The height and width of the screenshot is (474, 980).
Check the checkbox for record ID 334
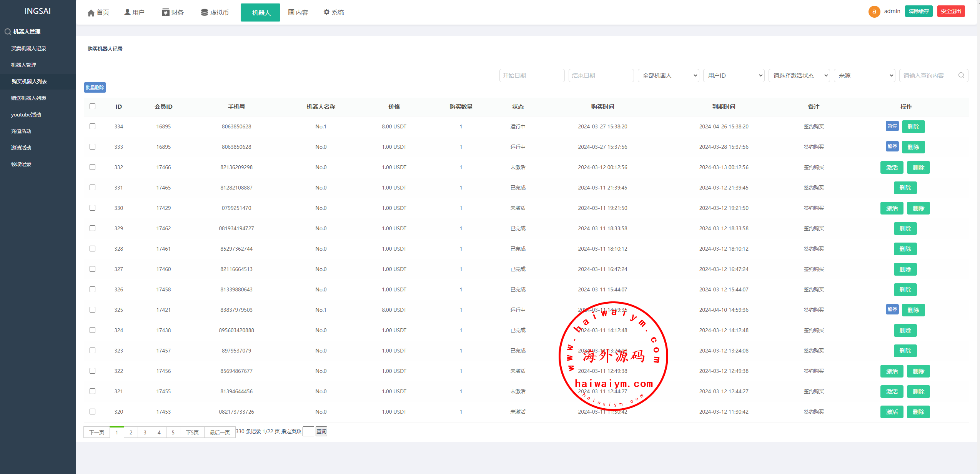[92, 126]
